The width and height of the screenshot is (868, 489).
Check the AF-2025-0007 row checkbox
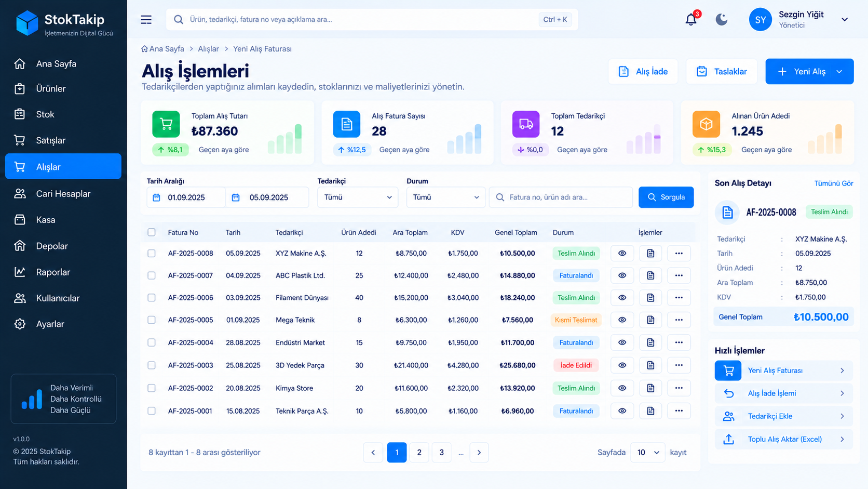coord(152,275)
